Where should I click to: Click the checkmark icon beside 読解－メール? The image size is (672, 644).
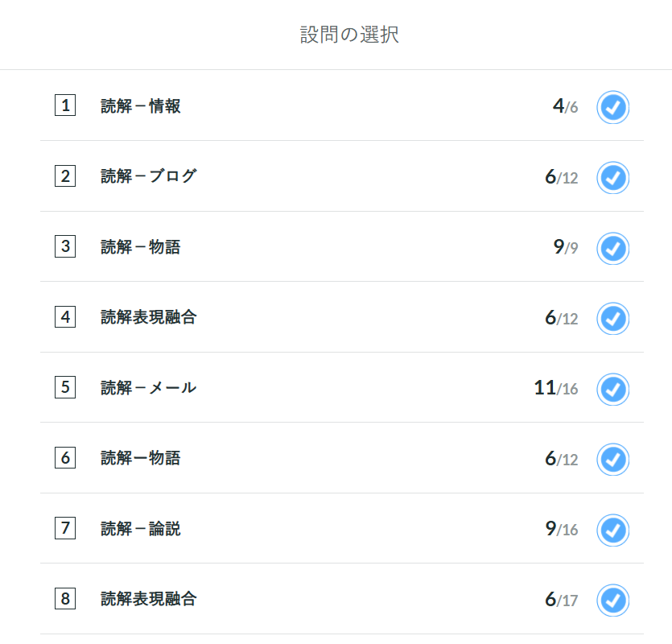613,390
